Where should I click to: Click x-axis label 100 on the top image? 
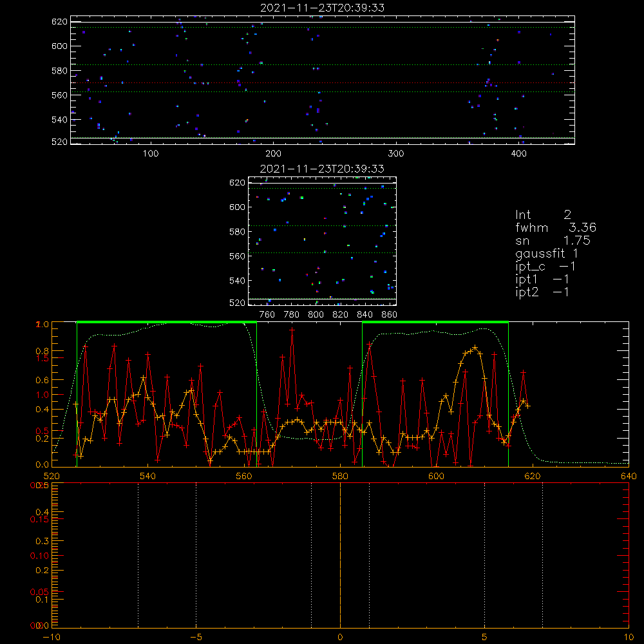[x=151, y=154]
